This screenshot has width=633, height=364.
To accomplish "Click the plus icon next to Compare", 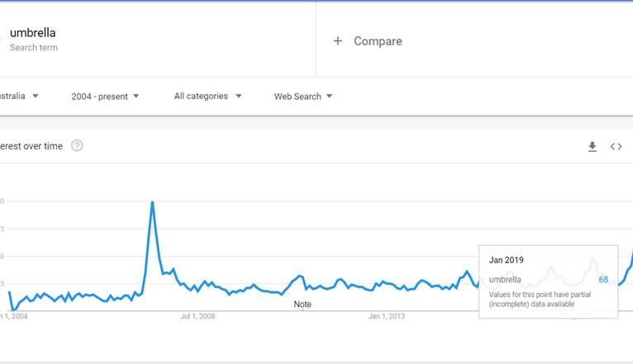I will click(x=337, y=41).
